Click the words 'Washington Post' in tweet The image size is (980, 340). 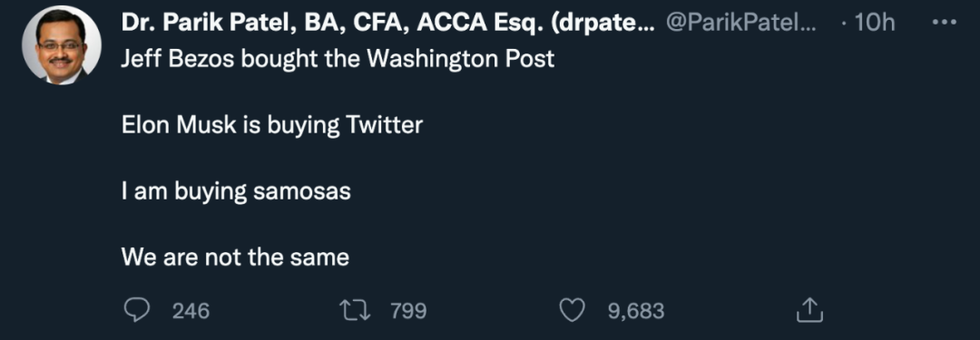[460, 59]
